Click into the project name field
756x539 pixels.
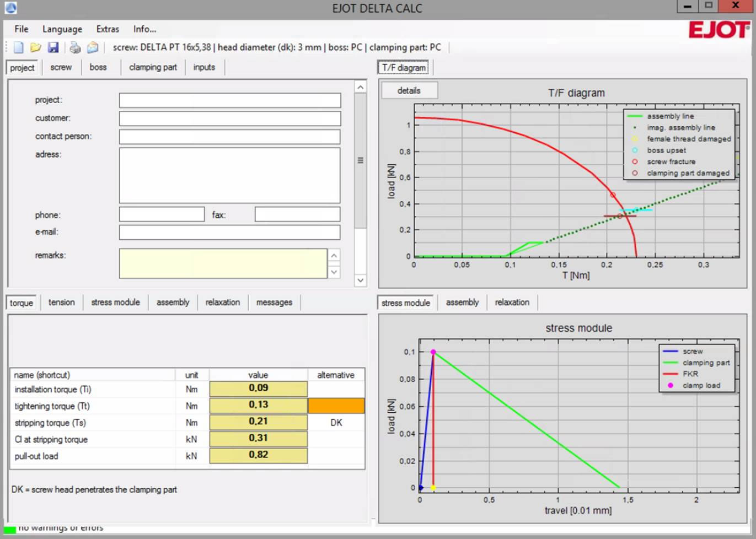coord(230,100)
